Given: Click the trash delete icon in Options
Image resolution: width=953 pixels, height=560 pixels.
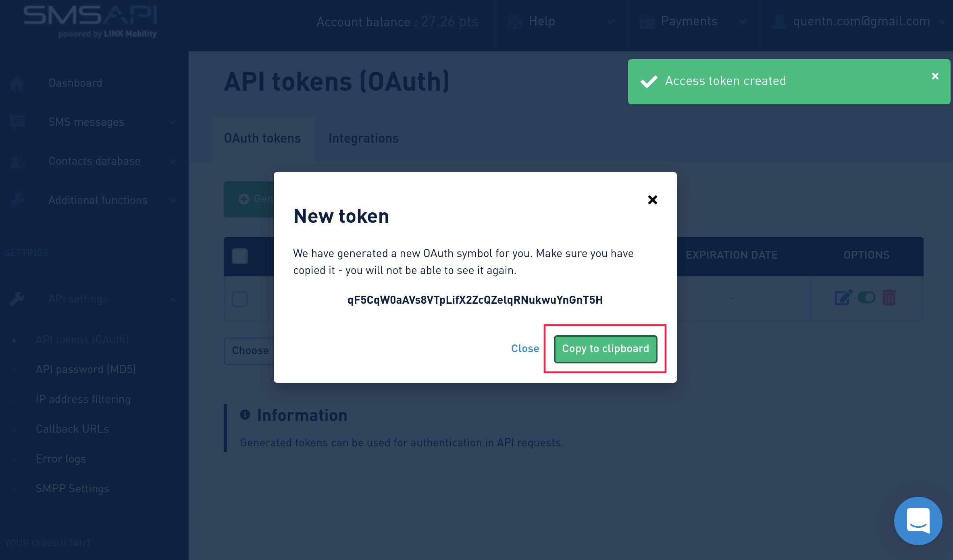Looking at the screenshot, I should pos(889,298).
